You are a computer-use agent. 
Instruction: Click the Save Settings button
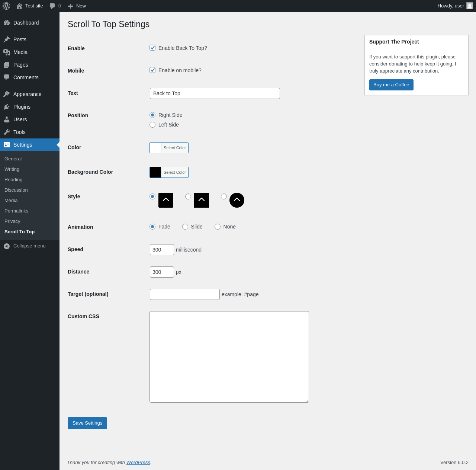87,423
